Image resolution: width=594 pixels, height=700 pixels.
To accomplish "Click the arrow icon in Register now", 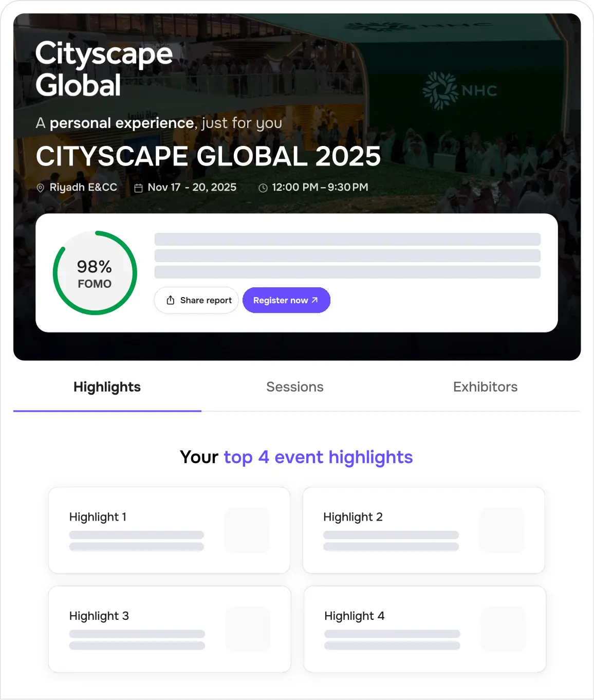I will [x=314, y=300].
